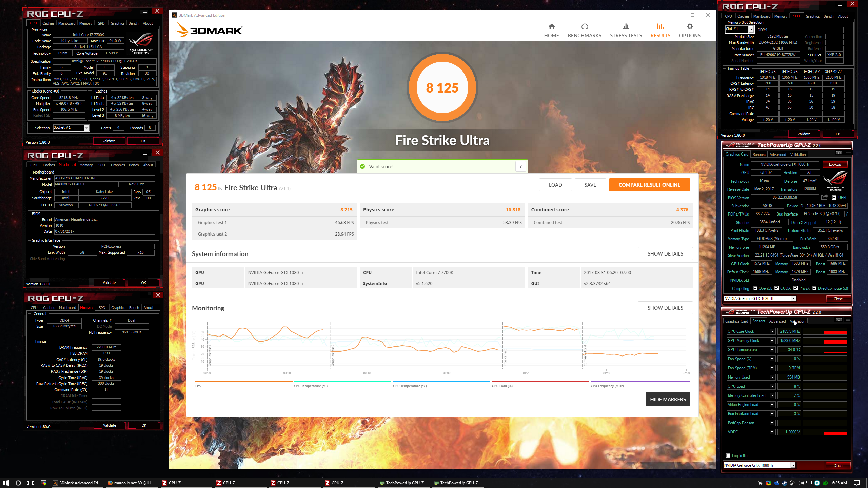Image resolution: width=868 pixels, height=488 pixels.
Task: Click the SAVE button in 3DMark
Action: click(x=590, y=185)
